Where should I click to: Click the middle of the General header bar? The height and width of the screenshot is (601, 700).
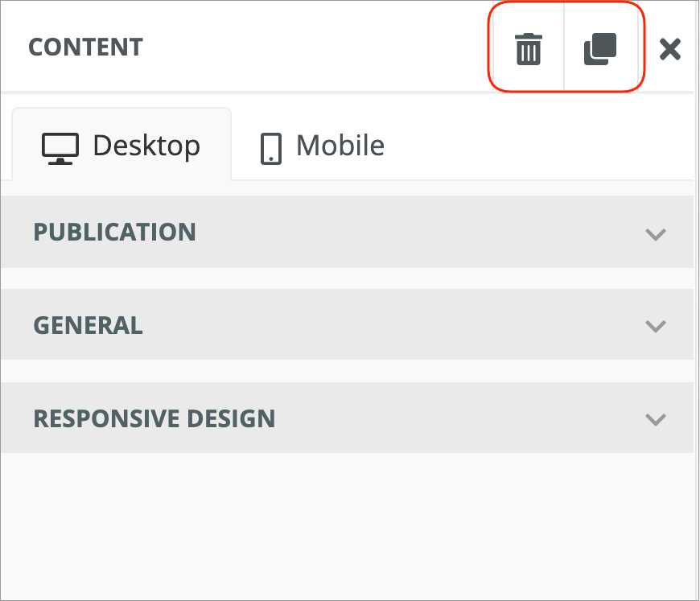(386, 326)
